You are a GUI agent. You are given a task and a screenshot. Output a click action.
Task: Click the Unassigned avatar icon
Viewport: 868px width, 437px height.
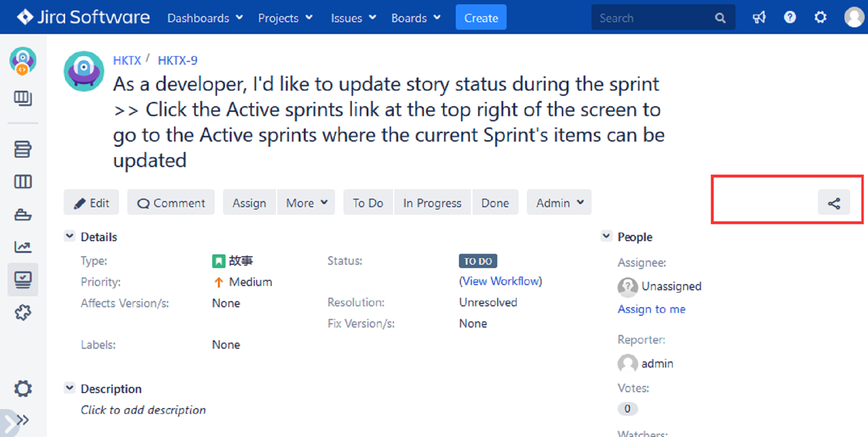tap(628, 287)
